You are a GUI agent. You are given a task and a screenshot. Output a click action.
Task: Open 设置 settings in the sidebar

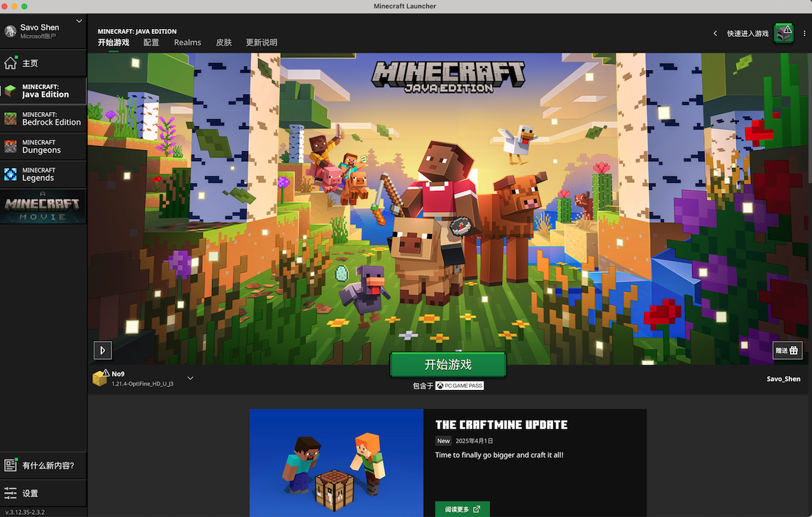tap(30, 493)
